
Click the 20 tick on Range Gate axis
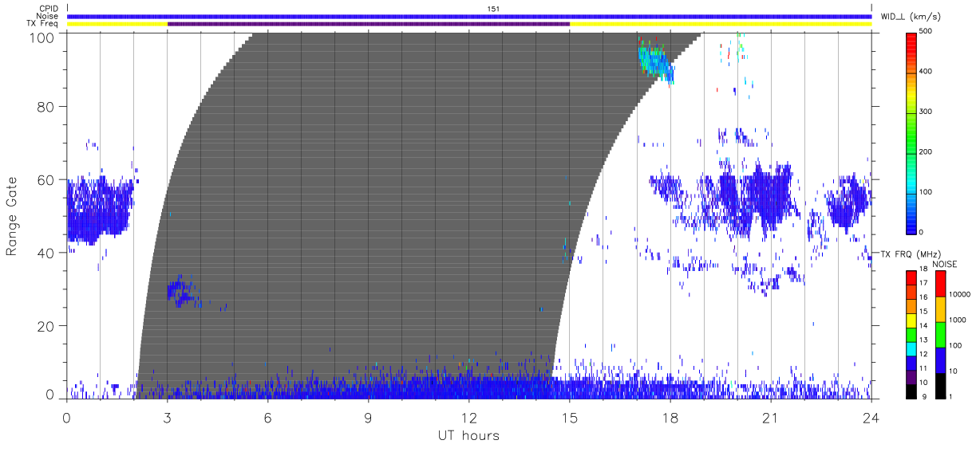click(45, 326)
